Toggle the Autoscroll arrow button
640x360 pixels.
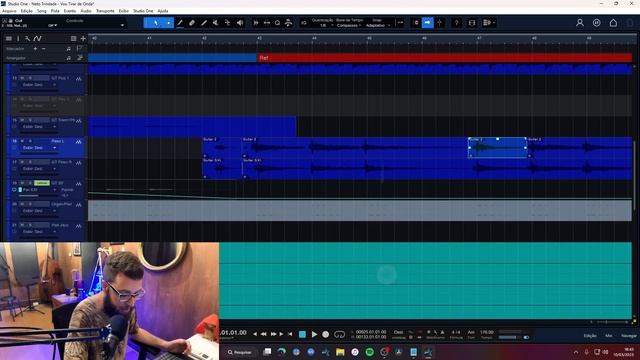[x=427, y=23]
